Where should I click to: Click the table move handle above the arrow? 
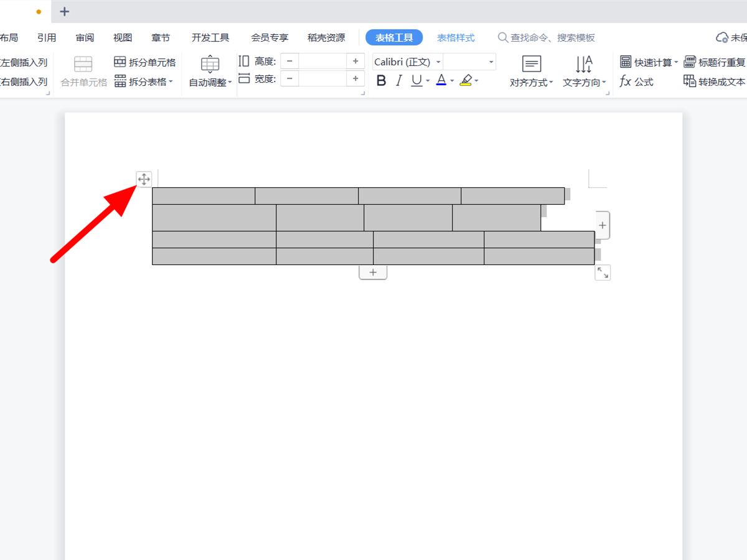(x=144, y=179)
